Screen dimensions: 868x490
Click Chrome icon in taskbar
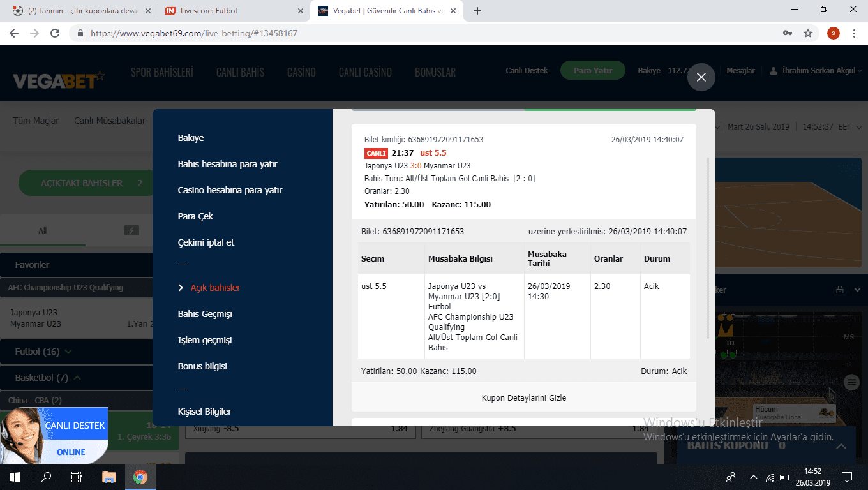pos(140,477)
